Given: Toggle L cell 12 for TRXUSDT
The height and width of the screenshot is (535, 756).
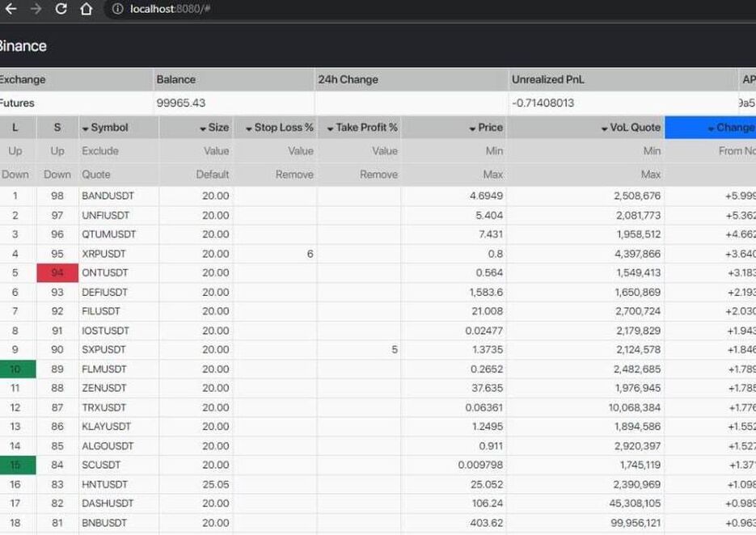Looking at the screenshot, I should pyautogui.click(x=17, y=407).
